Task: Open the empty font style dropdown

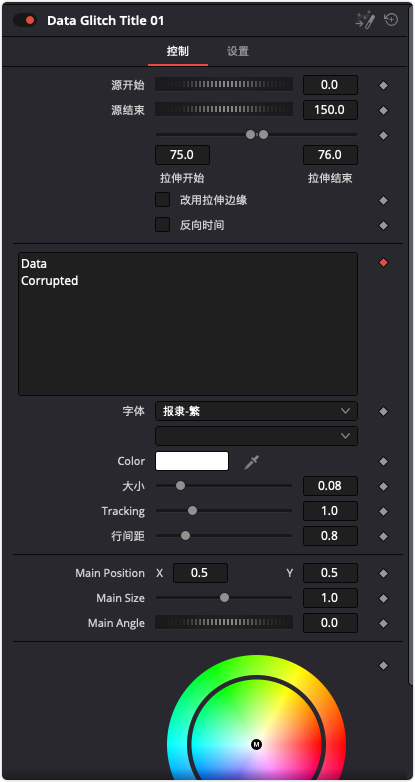Action: [256, 436]
